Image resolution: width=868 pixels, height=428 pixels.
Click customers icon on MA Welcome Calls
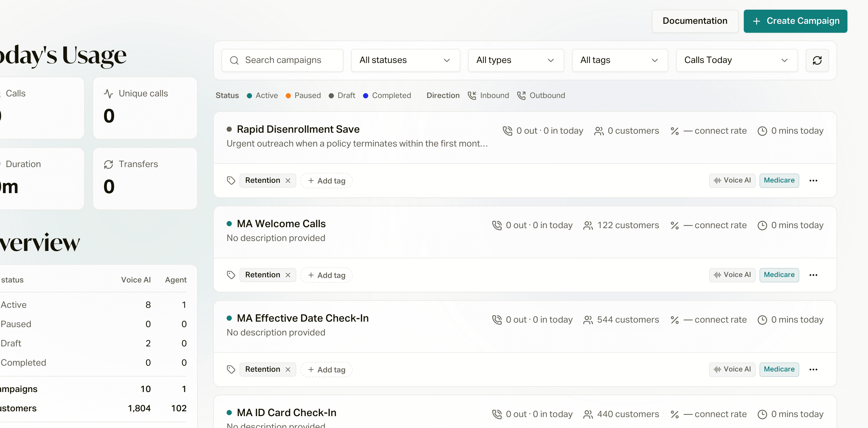point(588,225)
